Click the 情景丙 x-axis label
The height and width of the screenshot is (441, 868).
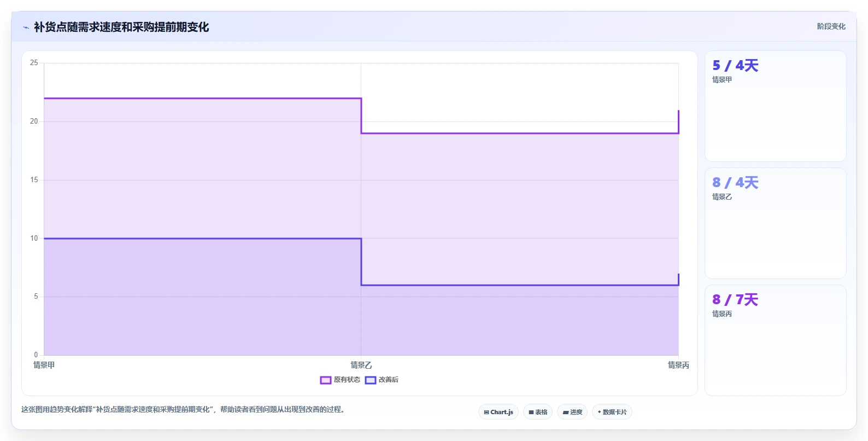click(678, 365)
